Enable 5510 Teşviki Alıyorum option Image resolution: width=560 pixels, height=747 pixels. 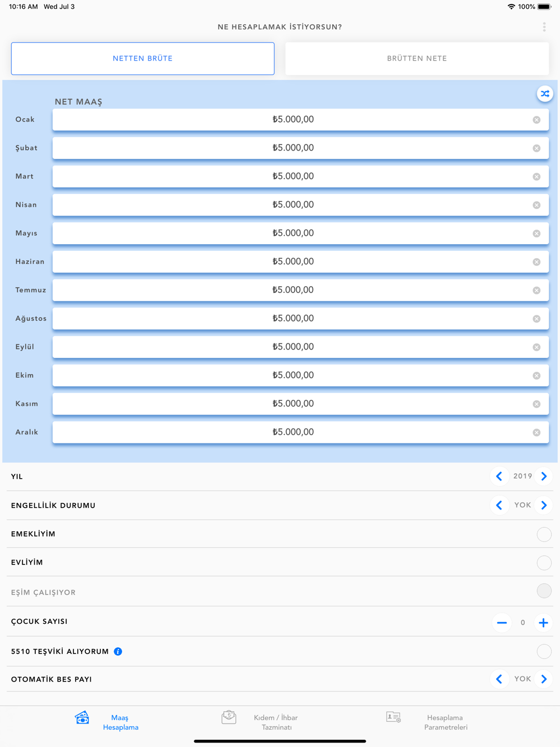point(544,651)
